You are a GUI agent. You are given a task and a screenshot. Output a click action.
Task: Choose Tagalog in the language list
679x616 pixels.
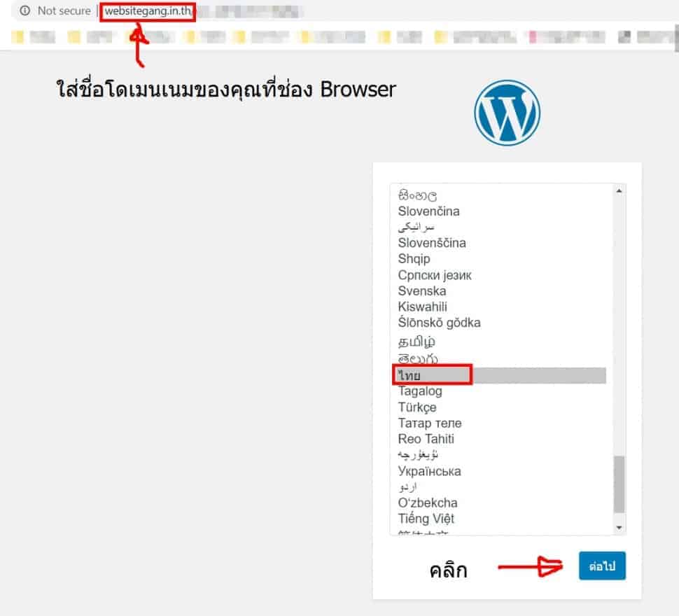click(420, 391)
